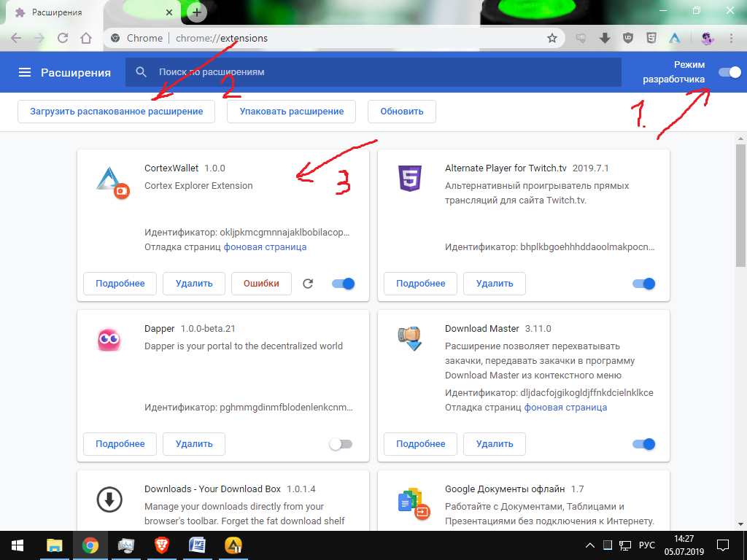
Task: Open the notification center
Action: (x=723, y=545)
